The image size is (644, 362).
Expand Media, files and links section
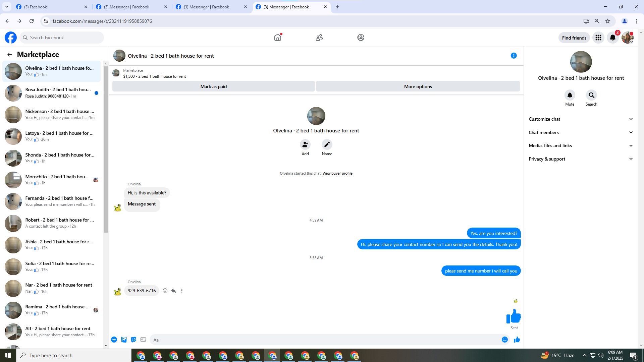pyautogui.click(x=581, y=145)
